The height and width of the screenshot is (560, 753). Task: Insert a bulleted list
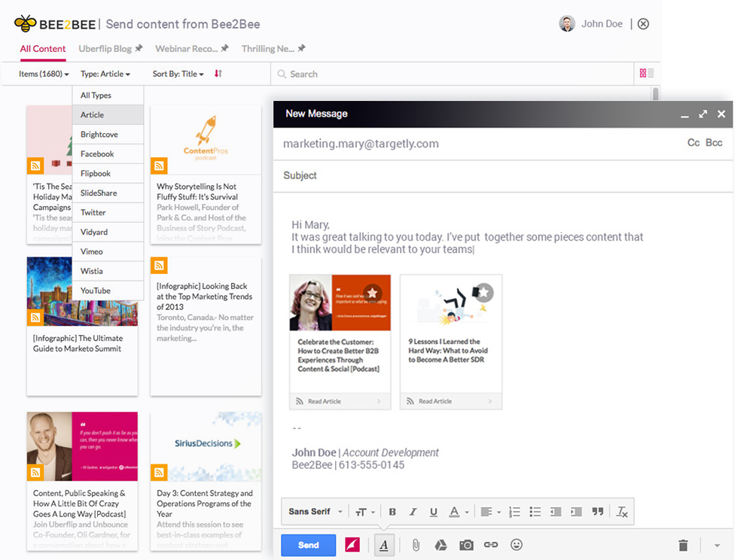[535, 512]
